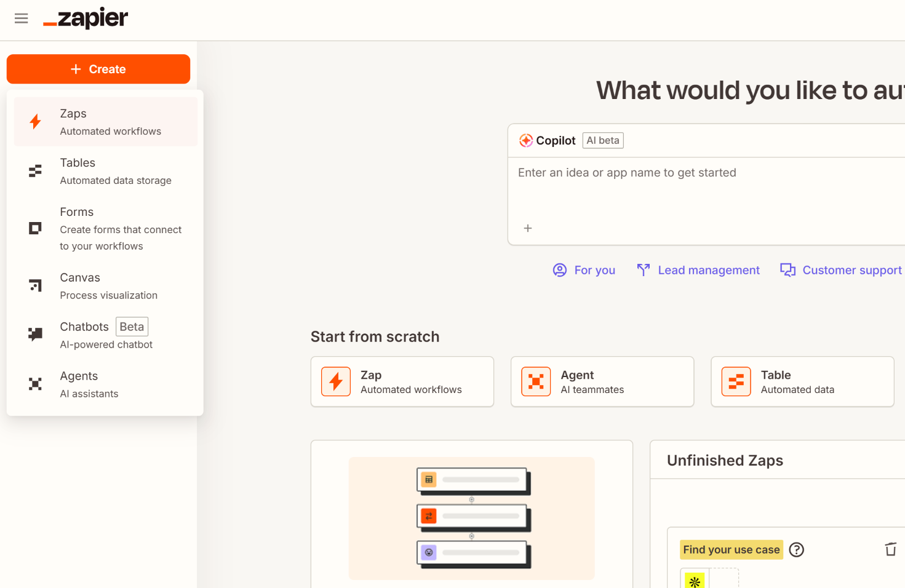Choose Forms from the Create menu
This screenshot has width=905, height=588.
(x=106, y=228)
